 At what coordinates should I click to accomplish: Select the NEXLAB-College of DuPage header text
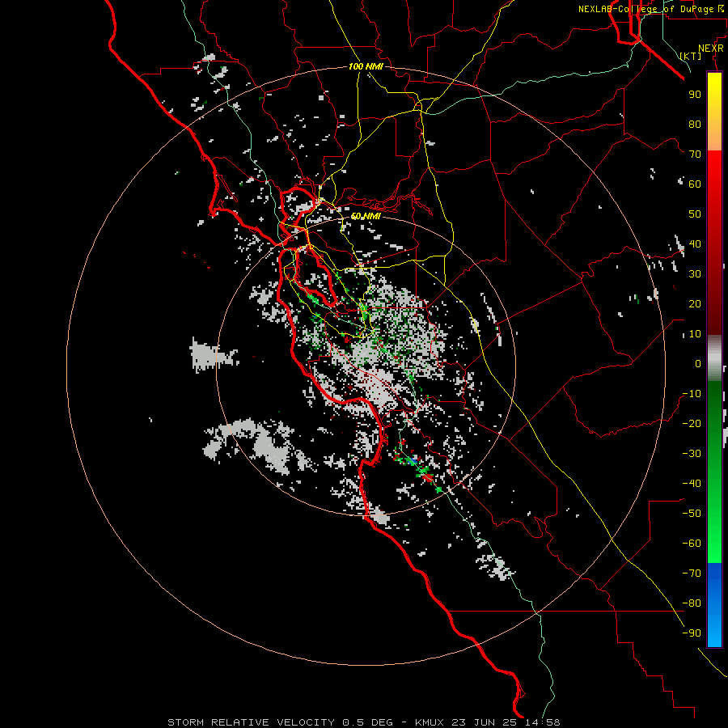[645, 9]
